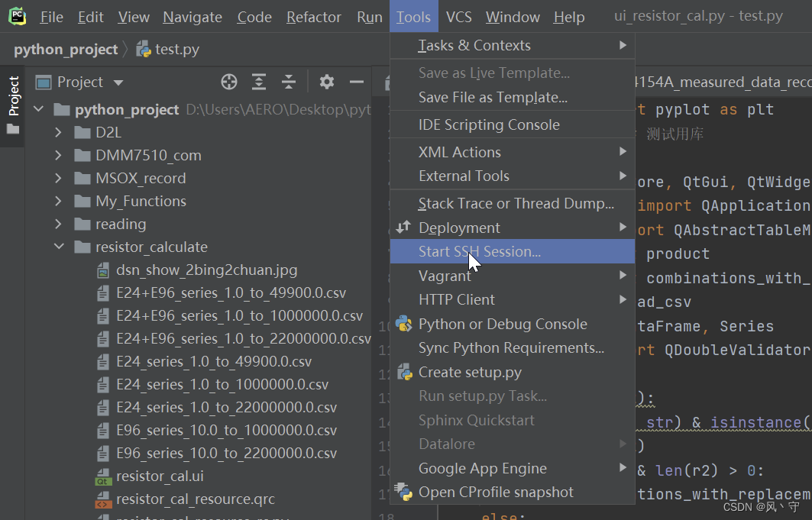The image size is (812, 520).
Task: Click the PyCharm logo icon
Action: (x=16, y=16)
